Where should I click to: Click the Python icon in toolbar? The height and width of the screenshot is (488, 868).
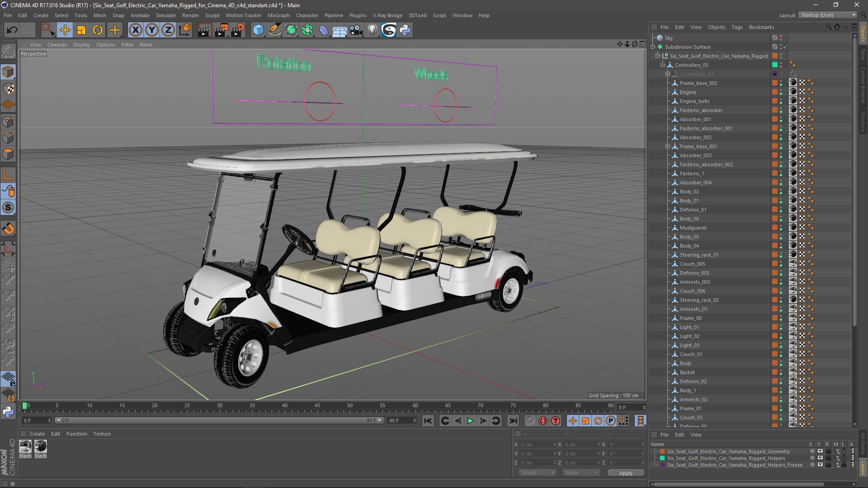pyautogui.click(x=405, y=30)
